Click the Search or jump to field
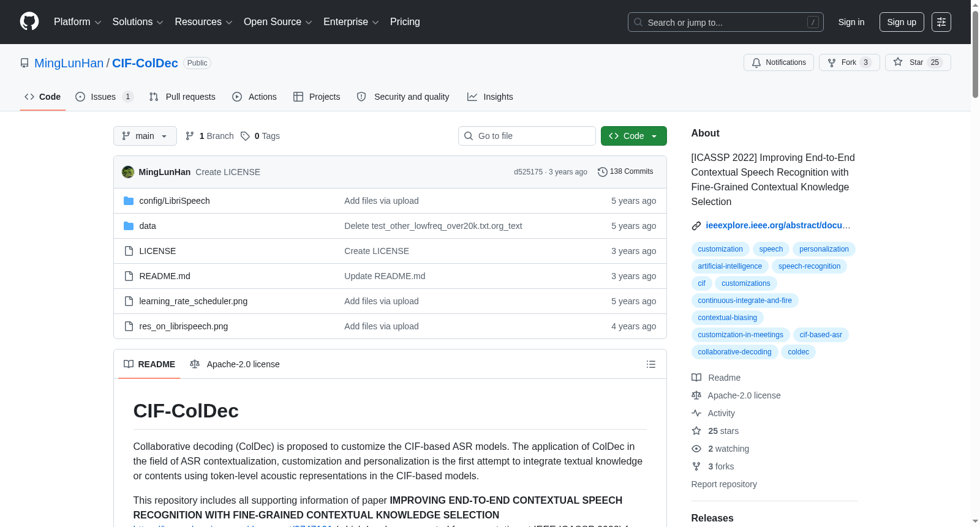 pyautogui.click(x=726, y=22)
